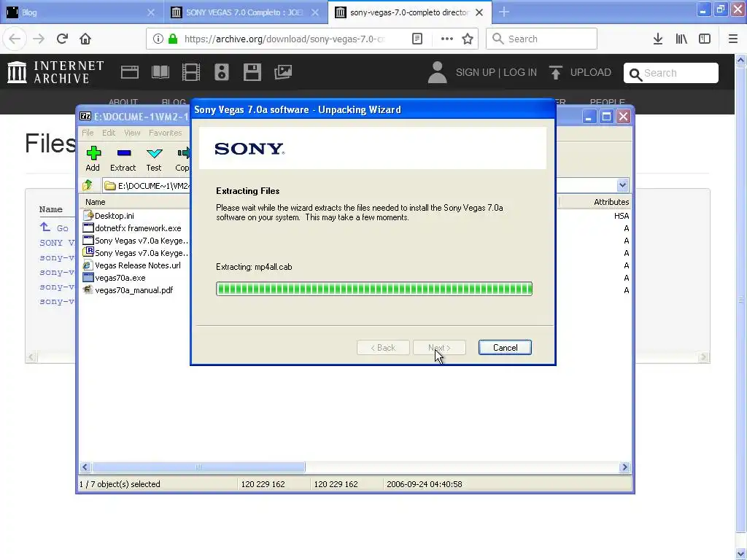
Task: Open the Internet Archive software floppy icon
Action: [252, 72]
